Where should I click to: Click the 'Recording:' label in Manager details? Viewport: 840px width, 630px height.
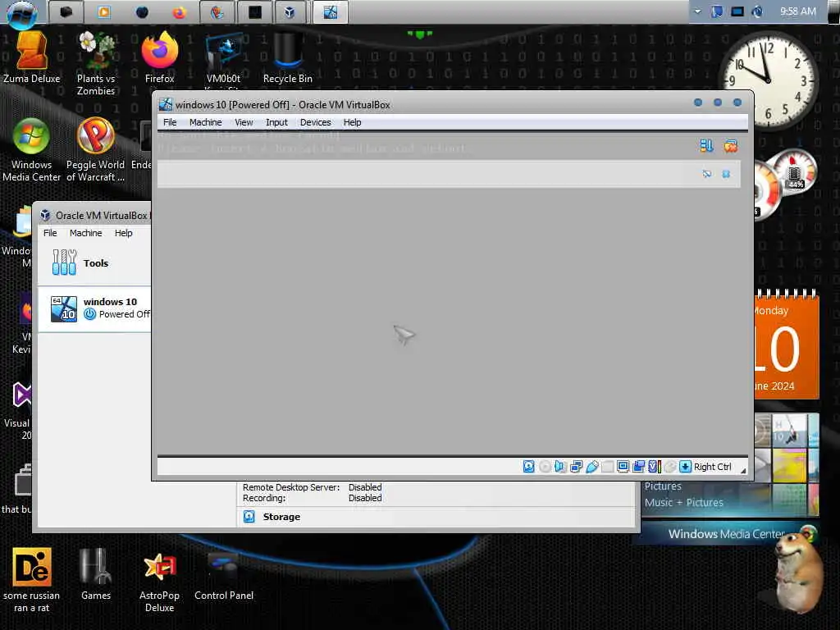click(x=264, y=498)
